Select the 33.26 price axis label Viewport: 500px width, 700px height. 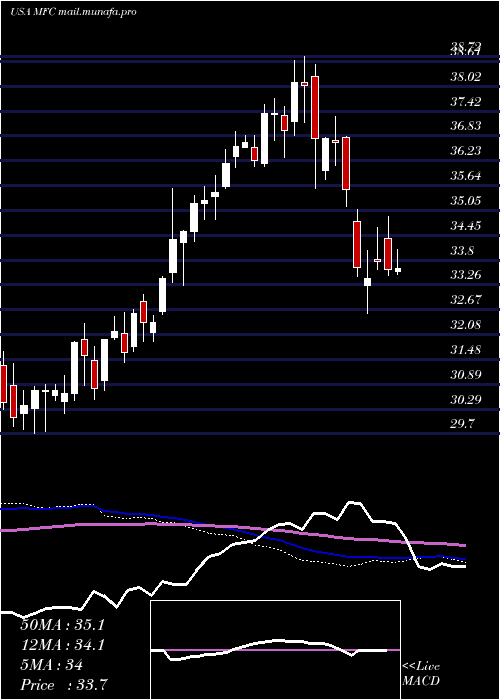(x=466, y=275)
